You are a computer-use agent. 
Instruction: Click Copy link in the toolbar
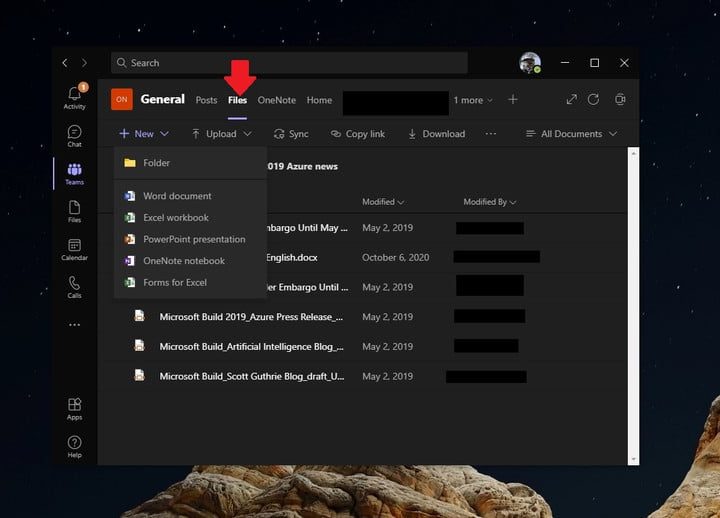[358, 134]
